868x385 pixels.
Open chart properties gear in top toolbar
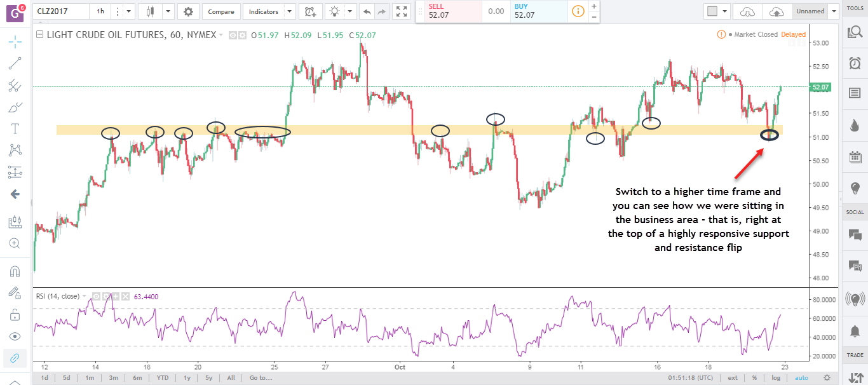point(188,11)
